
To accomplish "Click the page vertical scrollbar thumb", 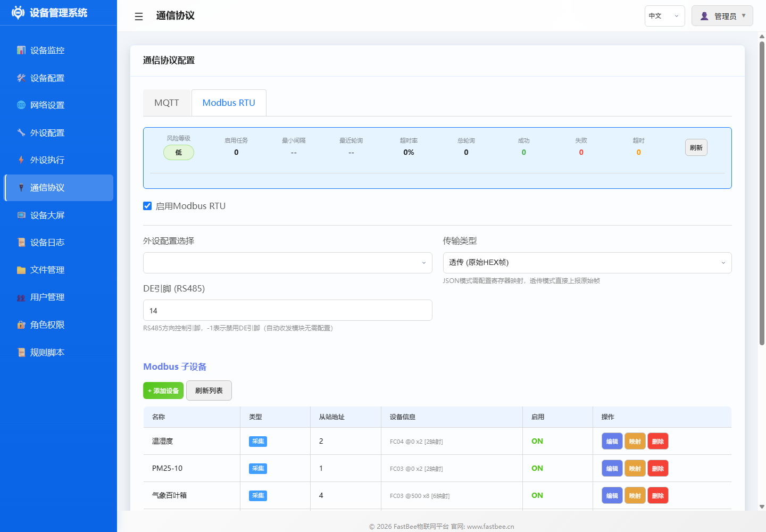I will coord(762,193).
